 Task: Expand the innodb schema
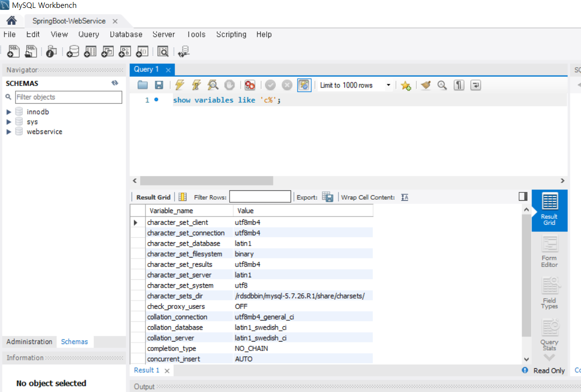(9, 112)
